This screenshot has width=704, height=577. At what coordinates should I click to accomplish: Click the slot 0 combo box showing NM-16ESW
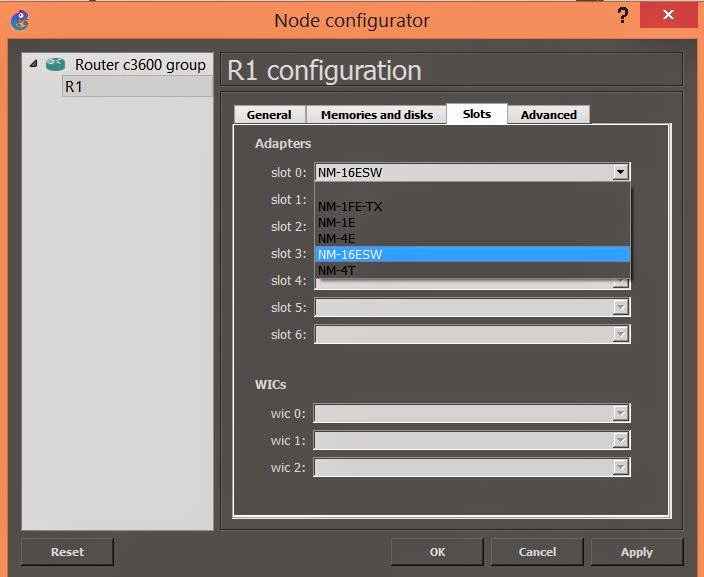[x=472, y=172]
